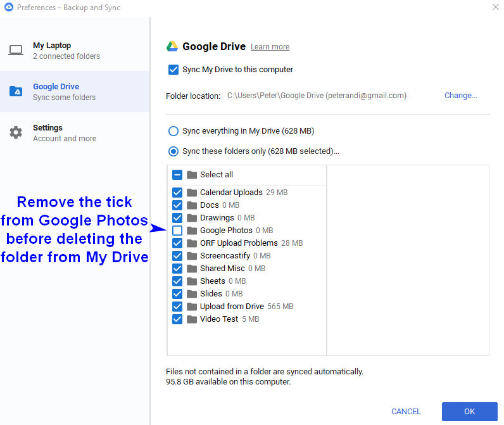Click the ORF Upload Problems folder icon
Screen dimensions: 504x425
(192, 243)
